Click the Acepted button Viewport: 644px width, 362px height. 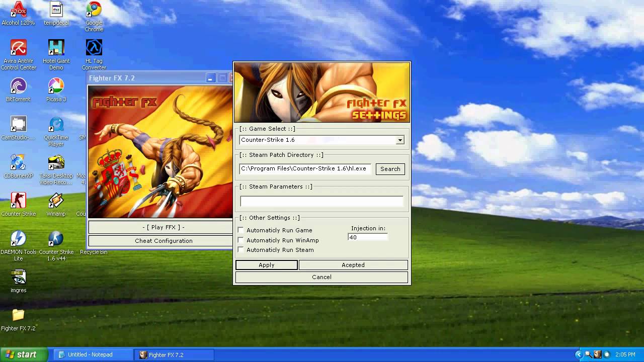(x=353, y=265)
